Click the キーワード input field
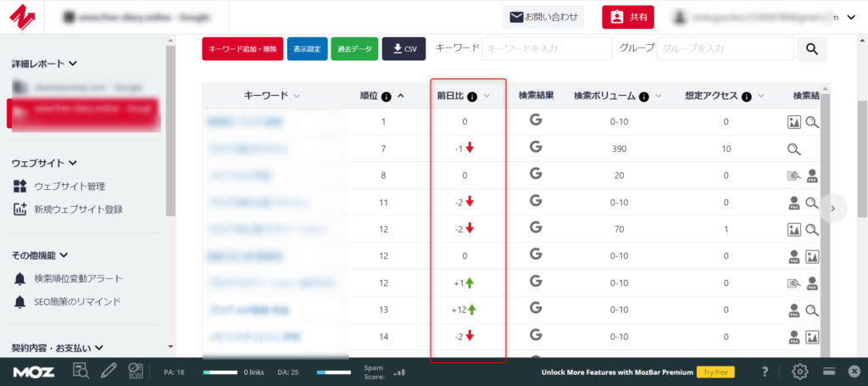Viewport: 868px width, 386px height. coord(547,48)
